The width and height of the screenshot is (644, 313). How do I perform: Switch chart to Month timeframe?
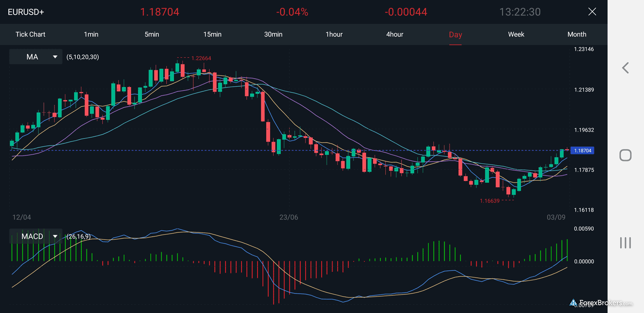coord(577,34)
